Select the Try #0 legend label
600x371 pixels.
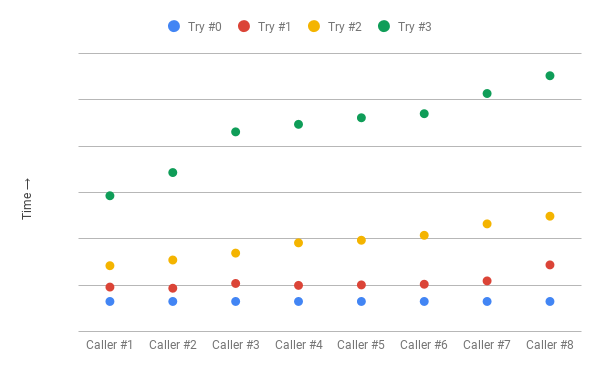(x=205, y=27)
